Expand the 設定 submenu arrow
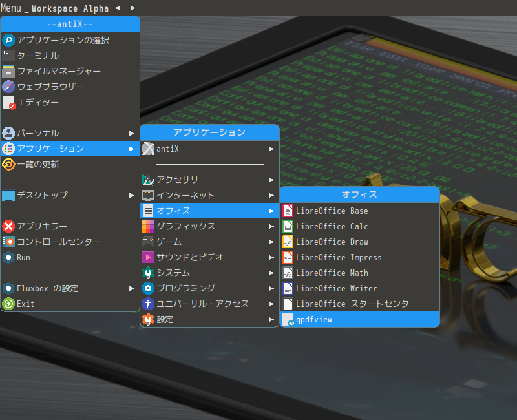 (271, 319)
